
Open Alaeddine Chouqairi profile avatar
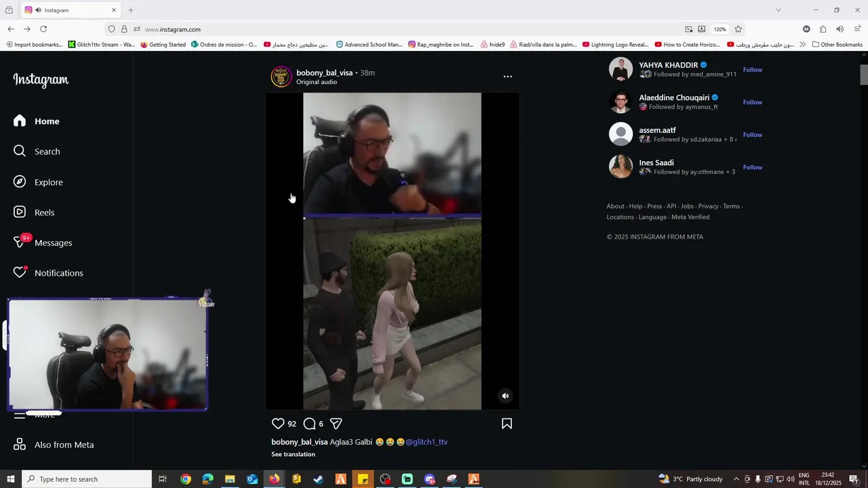coord(620,102)
